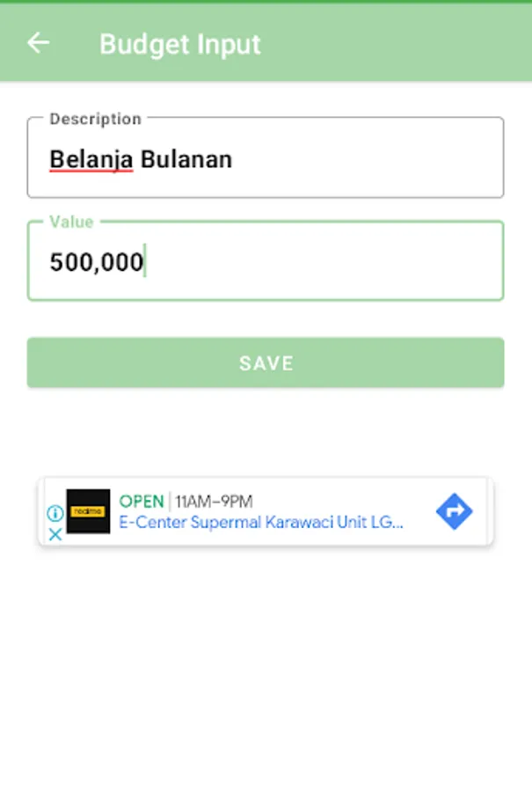Open the E-Center Supermal Karawaci ad link
Screen dimensions: 532x792
(x=261, y=523)
